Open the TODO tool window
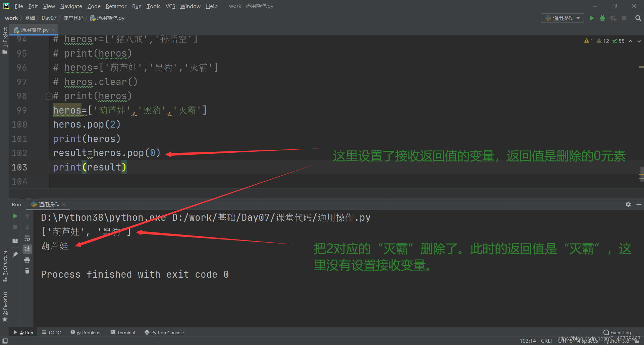The image size is (644, 345). [x=51, y=333]
